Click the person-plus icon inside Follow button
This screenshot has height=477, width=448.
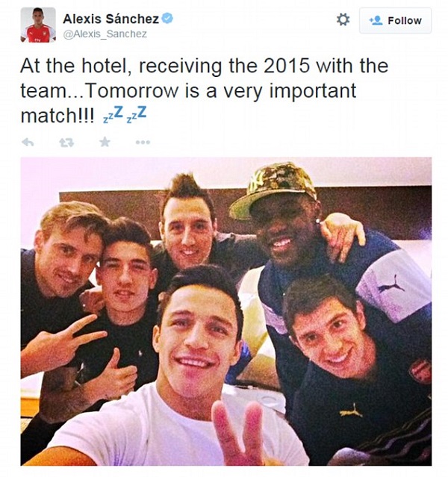click(376, 21)
